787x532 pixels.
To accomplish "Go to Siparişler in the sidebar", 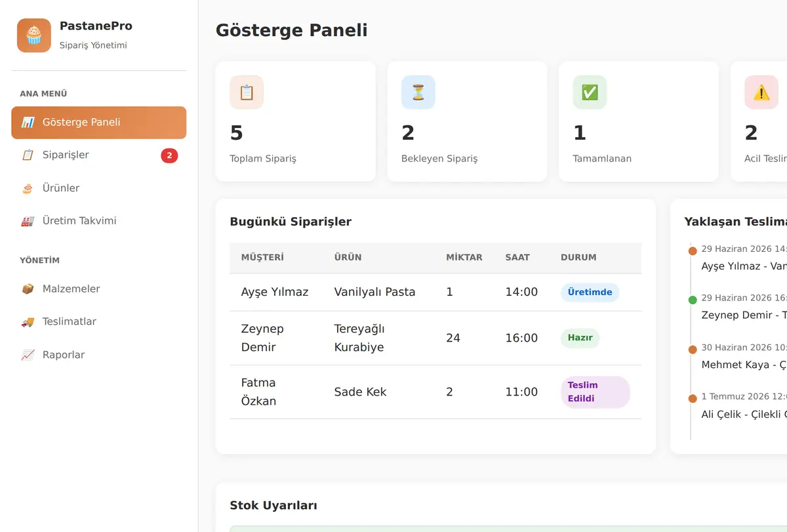I will click(99, 155).
